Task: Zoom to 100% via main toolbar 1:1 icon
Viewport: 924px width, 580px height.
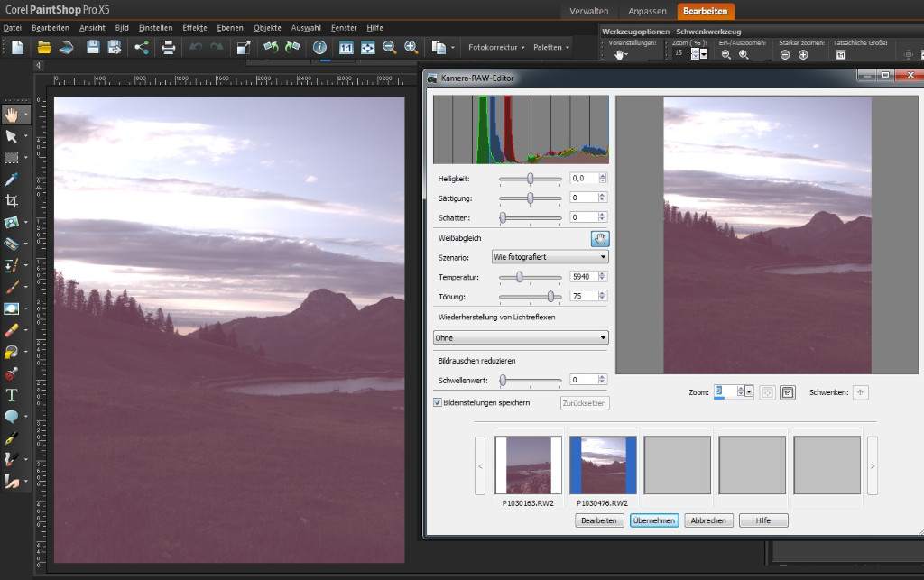Action: coord(346,47)
